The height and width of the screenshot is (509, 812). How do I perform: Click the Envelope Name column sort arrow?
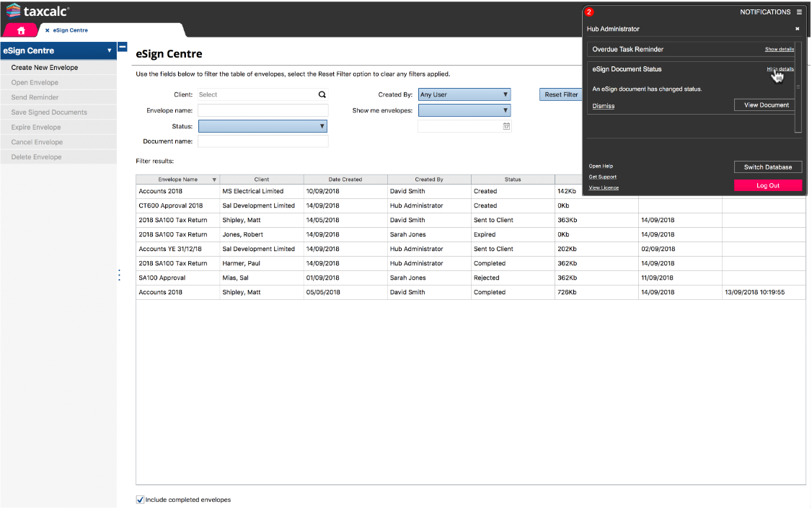click(214, 180)
